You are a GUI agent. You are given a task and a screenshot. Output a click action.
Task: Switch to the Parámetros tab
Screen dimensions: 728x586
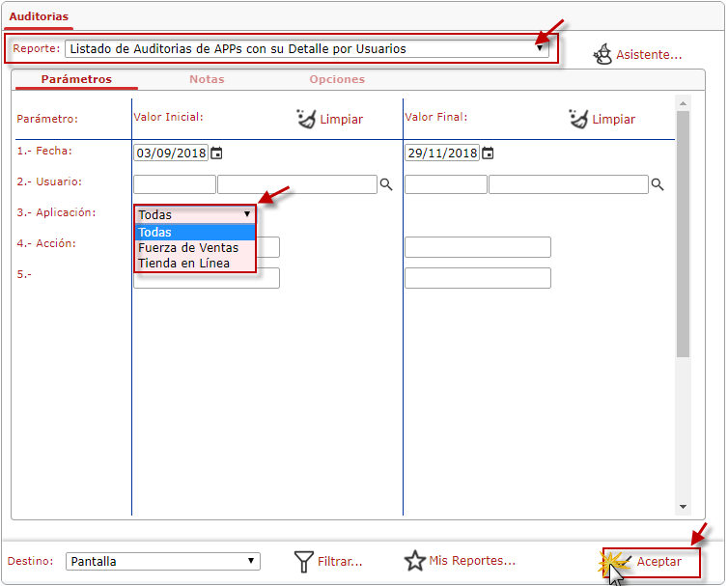[x=76, y=79]
